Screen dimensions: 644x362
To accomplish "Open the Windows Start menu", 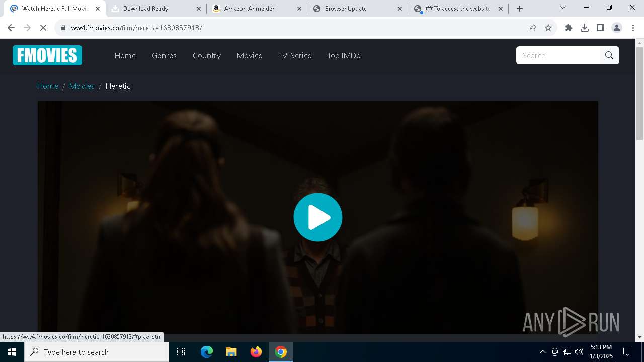I will [x=12, y=352].
